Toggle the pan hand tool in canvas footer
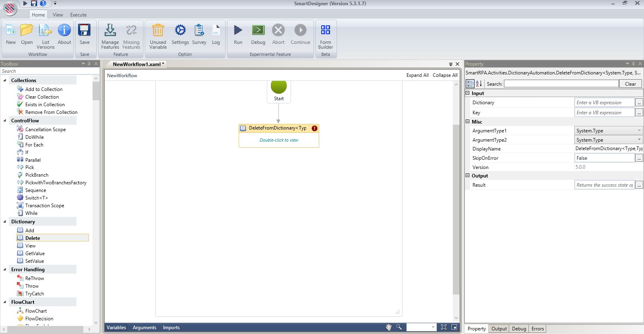 tap(389, 327)
